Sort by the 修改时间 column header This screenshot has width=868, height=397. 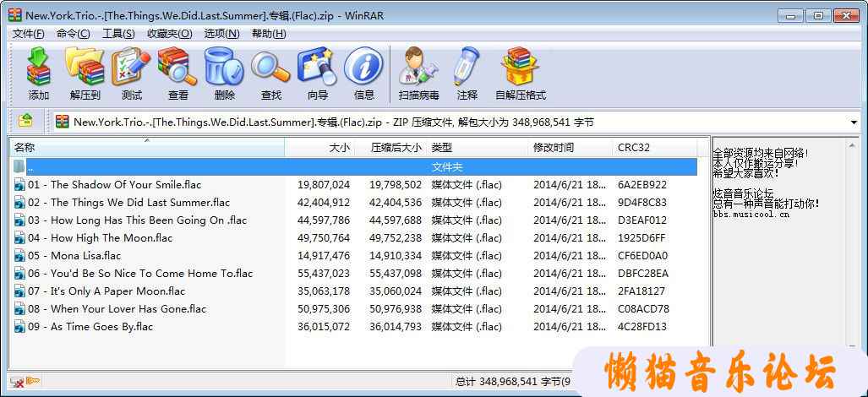click(x=570, y=148)
